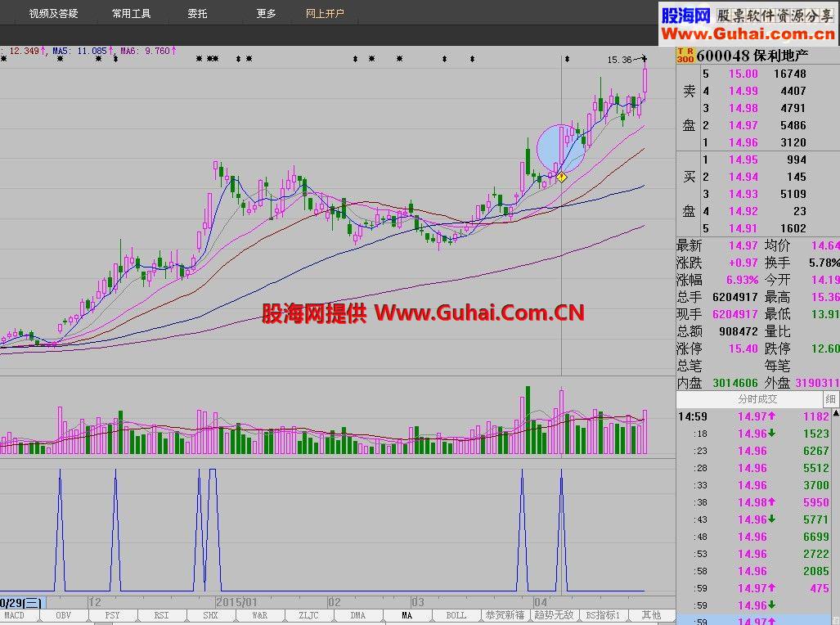Click buy-4 price 14.92
The height and width of the screenshot is (625, 840).
(743, 211)
